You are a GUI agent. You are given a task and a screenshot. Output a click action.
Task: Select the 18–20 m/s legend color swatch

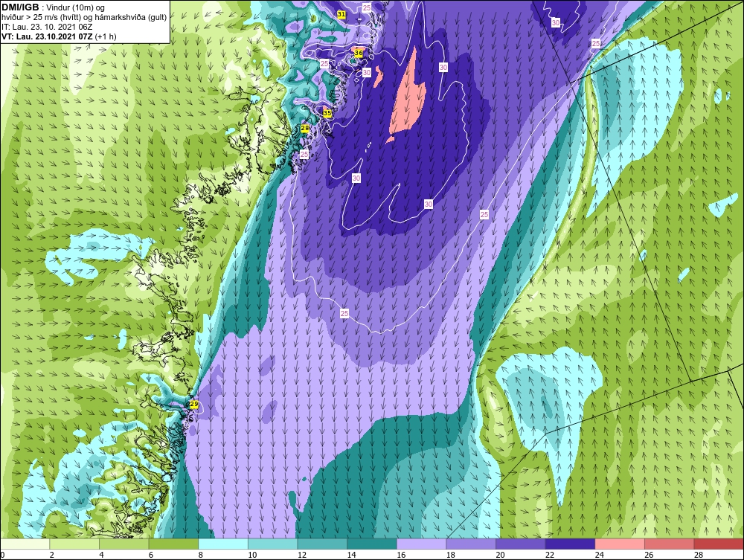(x=471, y=544)
